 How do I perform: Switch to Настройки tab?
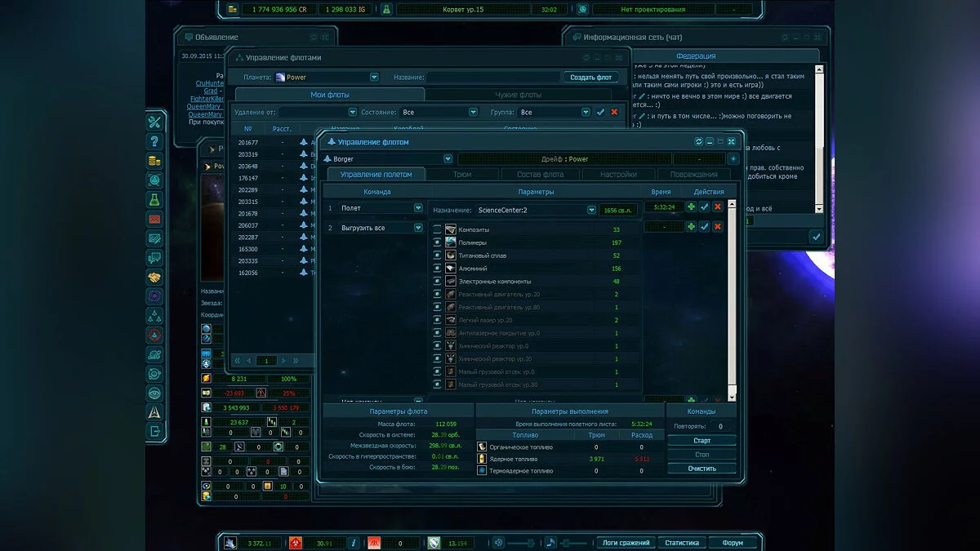pos(617,174)
